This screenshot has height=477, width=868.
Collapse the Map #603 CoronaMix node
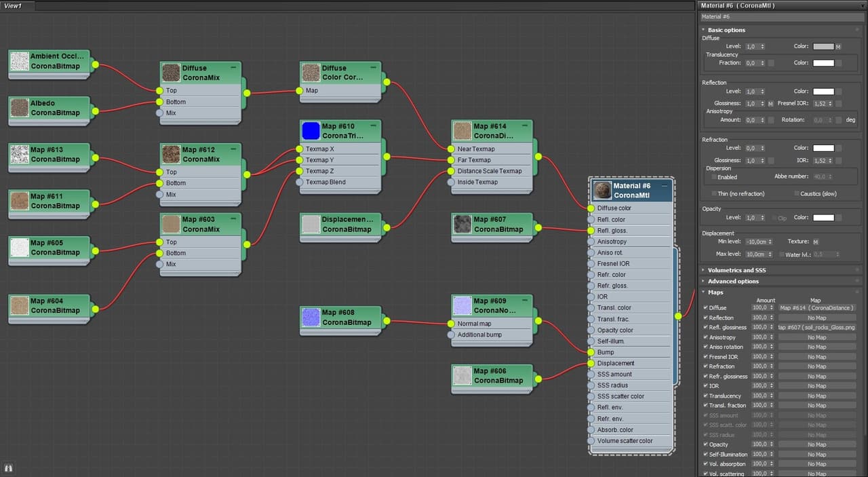point(233,219)
